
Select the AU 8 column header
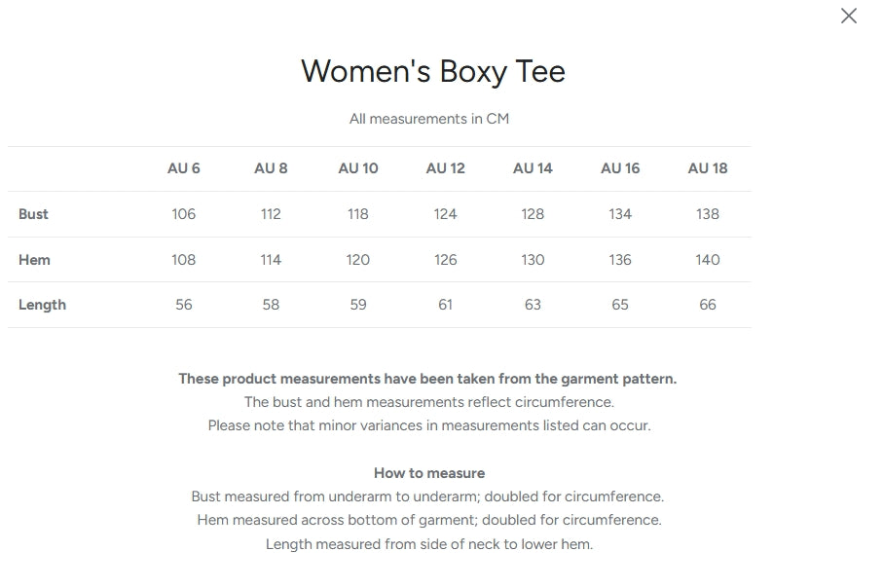coord(271,168)
